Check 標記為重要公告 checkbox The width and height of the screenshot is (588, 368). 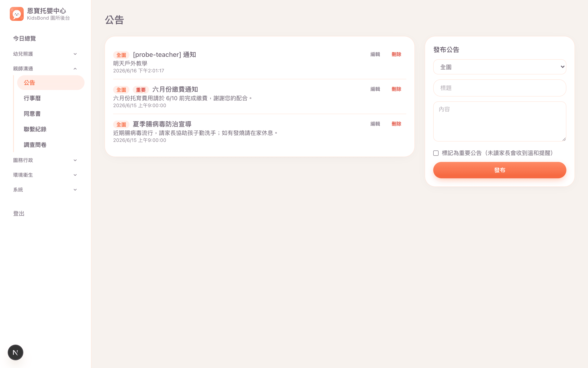[x=436, y=153]
